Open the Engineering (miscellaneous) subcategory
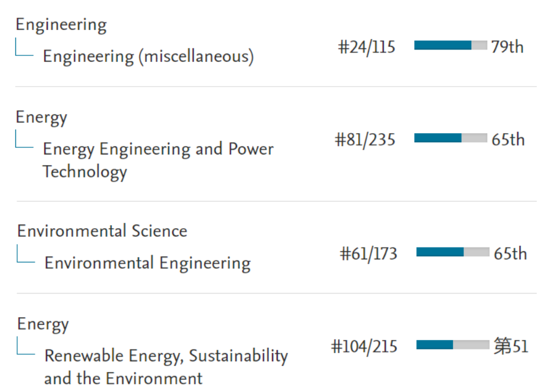545x392 pixels. pos(148,57)
